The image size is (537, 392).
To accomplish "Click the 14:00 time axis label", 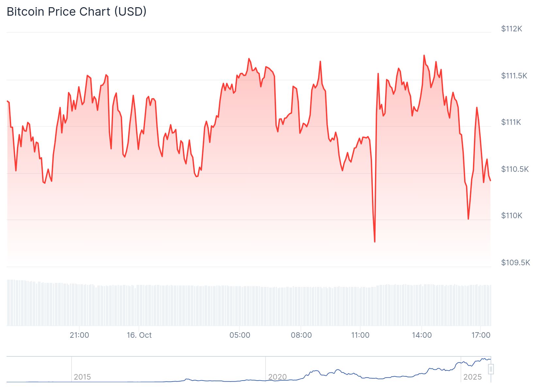I will pyautogui.click(x=422, y=335).
